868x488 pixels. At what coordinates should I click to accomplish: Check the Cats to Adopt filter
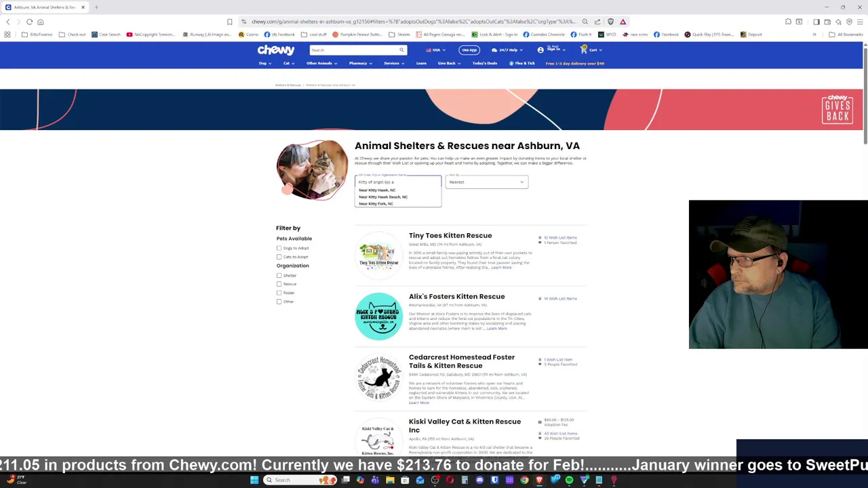pyautogui.click(x=279, y=257)
